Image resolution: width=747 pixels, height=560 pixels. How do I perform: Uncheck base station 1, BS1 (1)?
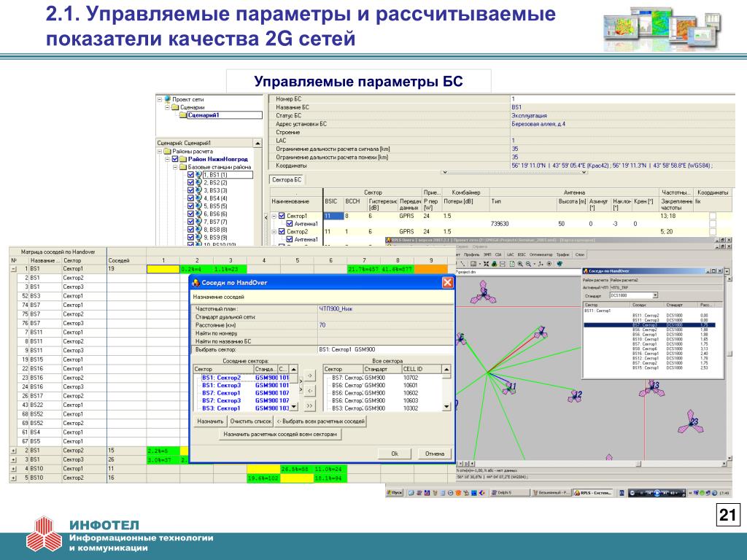coord(190,175)
